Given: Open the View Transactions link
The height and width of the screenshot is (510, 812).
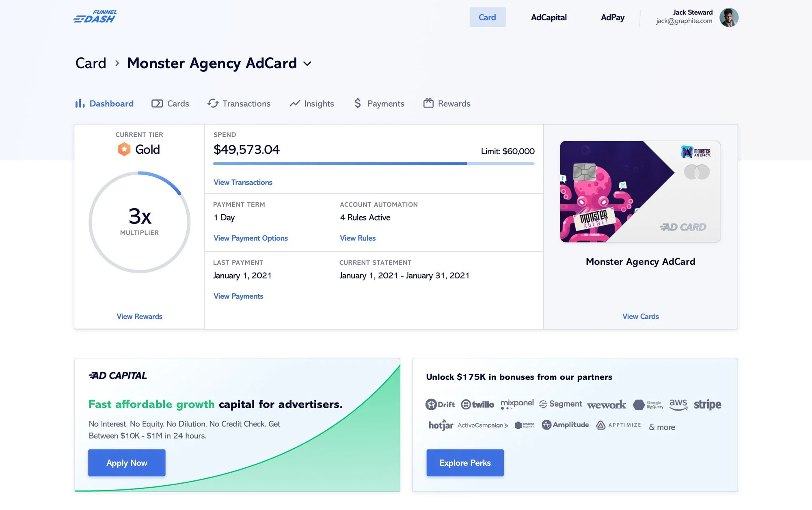Looking at the screenshot, I should pyautogui.click(x=243, y=183).
